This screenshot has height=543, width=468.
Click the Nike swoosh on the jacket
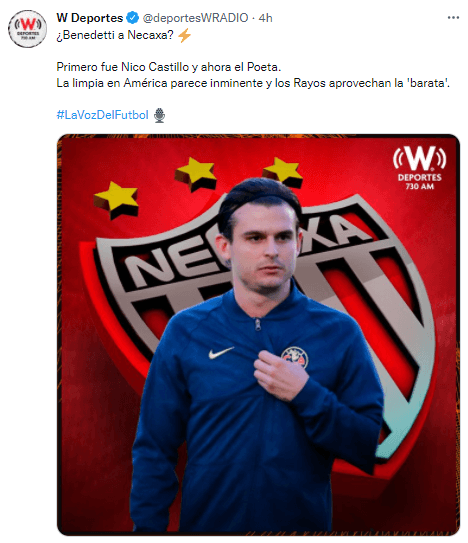[221, 353]
